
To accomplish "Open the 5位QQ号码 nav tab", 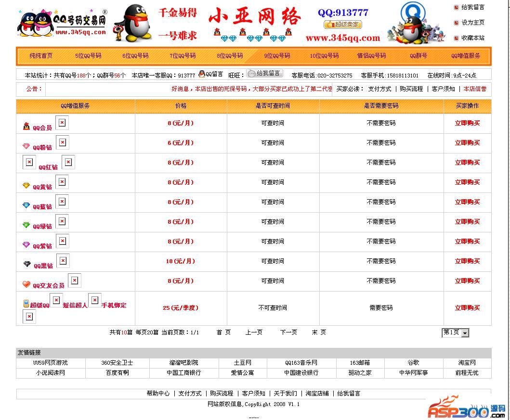I will pyautogui.click(x=88, y=55).
